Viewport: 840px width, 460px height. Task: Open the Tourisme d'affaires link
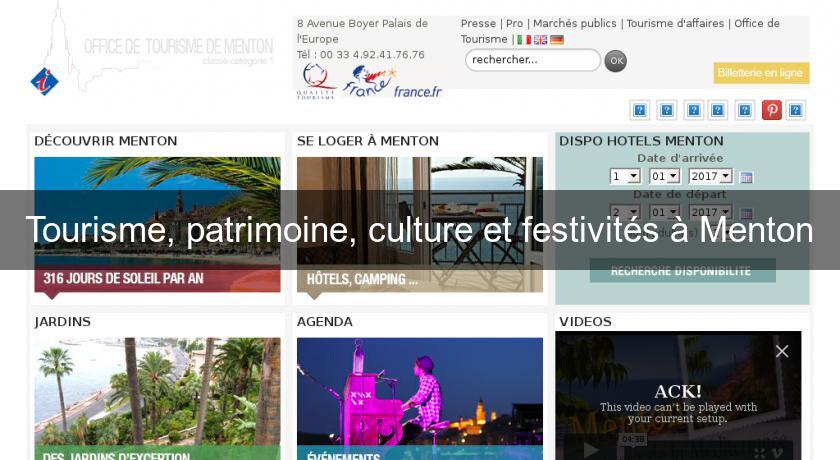pyautogui.click(x=675, y=24)
